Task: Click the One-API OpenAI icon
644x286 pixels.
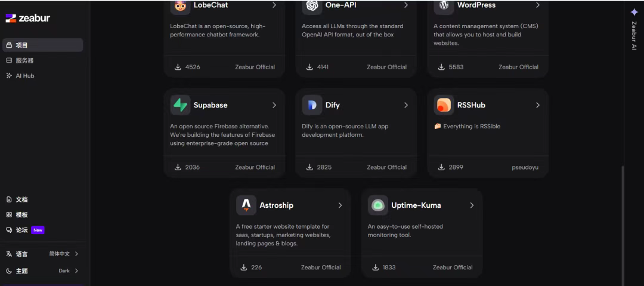Action: (x=312, y=6)
